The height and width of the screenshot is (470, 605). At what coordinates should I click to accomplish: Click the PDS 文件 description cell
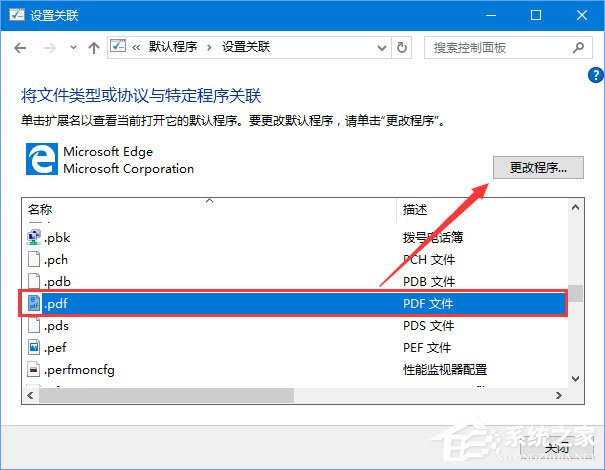[429, 326]
